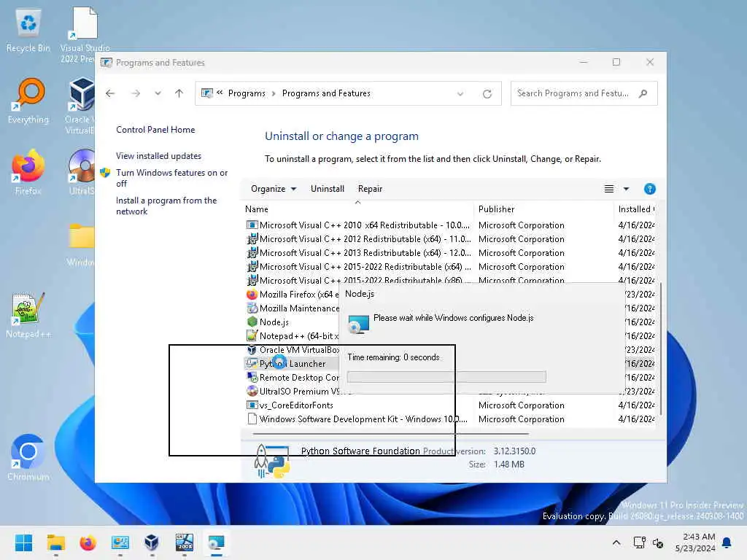Screen dimensions: 747x560
Task: Open the recent locations dropdown arrow
Action: pyautogui.click(x=158, y=93)
